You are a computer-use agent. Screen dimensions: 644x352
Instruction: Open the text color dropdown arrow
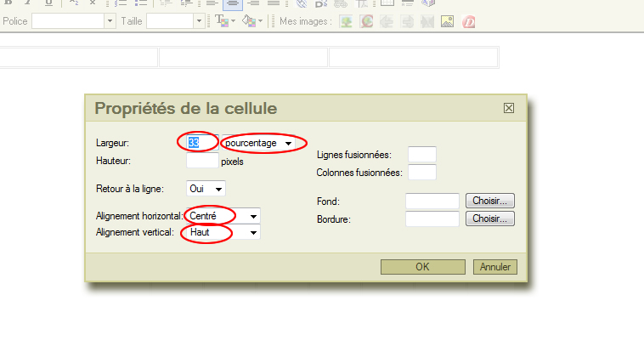pyautogui.click(x=234, y=21)
